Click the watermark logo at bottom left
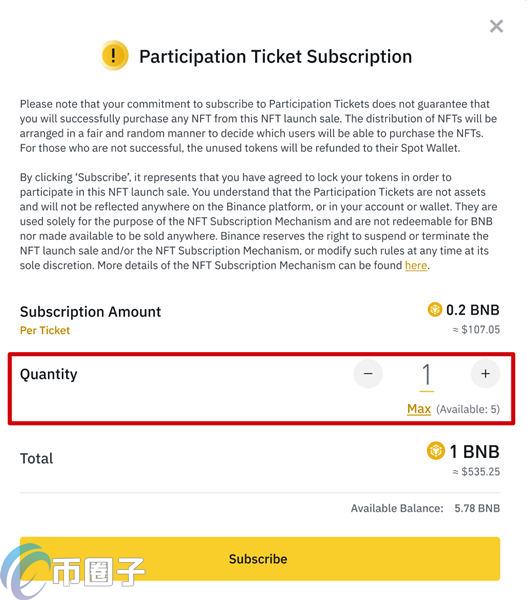Screen dimensions: 527x600 pyautogui.click(x=73, y=571)
